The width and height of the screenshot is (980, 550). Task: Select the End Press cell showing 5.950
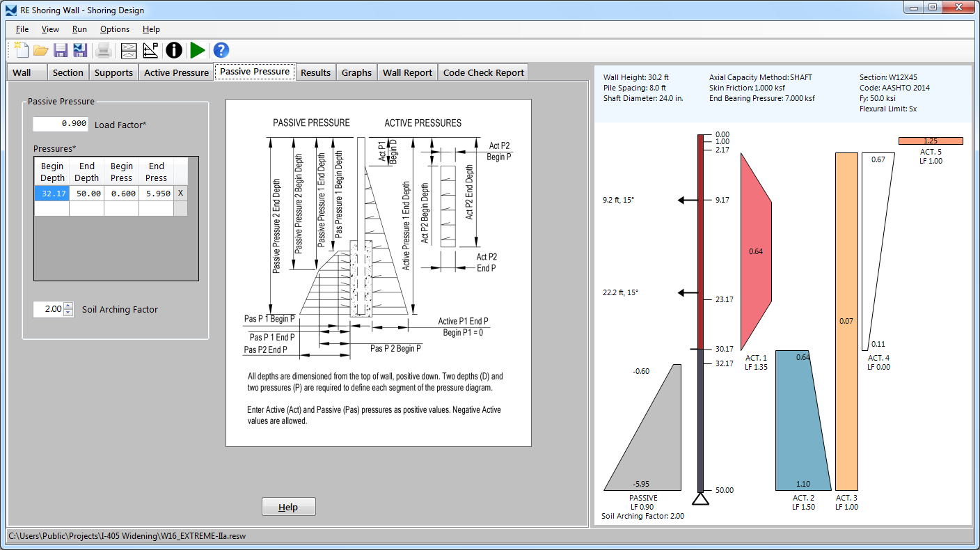click(156, 194)
